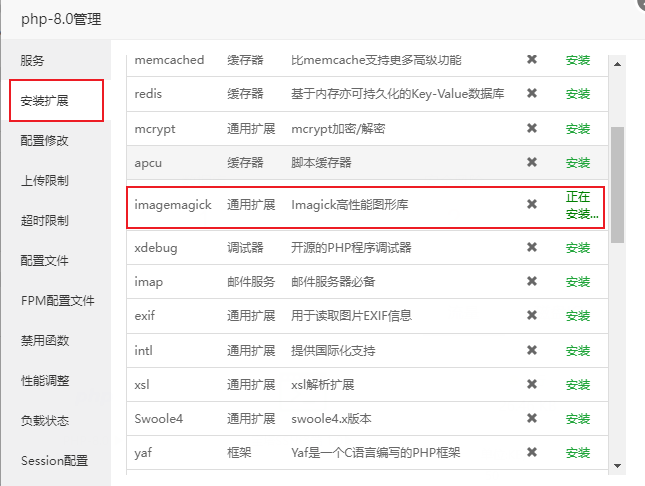Select the 禁用函数 sidebar item
Viewport: 645px width, 486px height.
click(45, 341)
